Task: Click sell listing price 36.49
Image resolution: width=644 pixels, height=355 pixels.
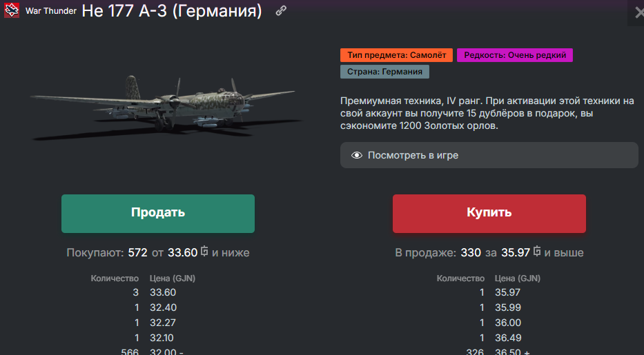Action: tap(508, 338)
